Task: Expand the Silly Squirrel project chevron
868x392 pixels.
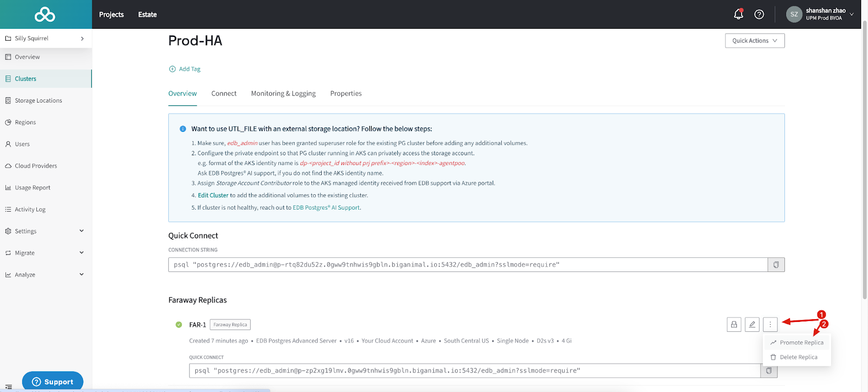Action: (x=82, y=39)
